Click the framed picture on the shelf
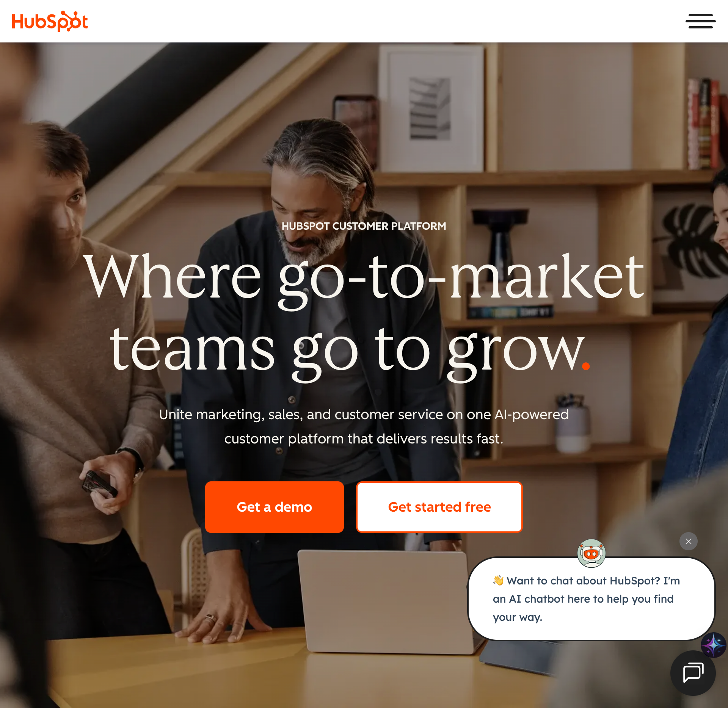Screen dimensions: 728x708 click(431, 109)
